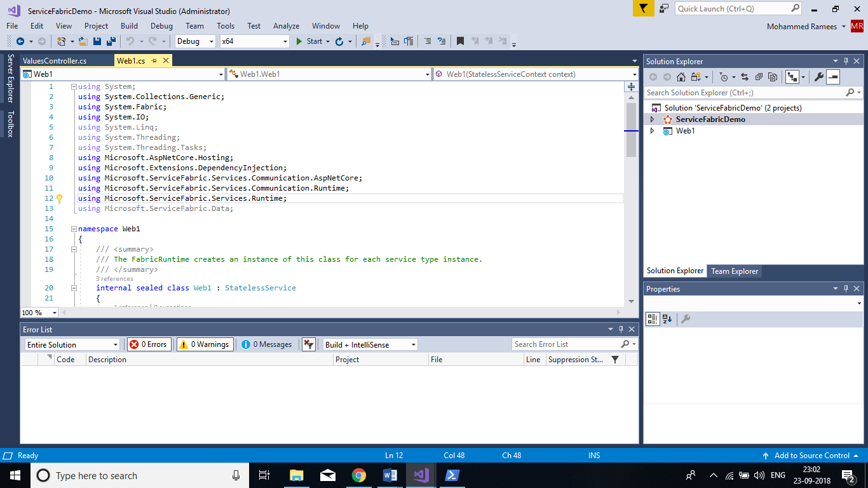Switch to the ValuesController.cs tab
The height and width of the screenshot is (488, 868).
point(55,61)
